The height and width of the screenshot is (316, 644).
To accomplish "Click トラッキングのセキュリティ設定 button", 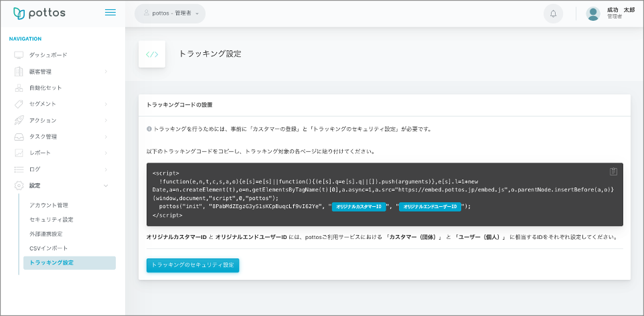I will 193,265.
